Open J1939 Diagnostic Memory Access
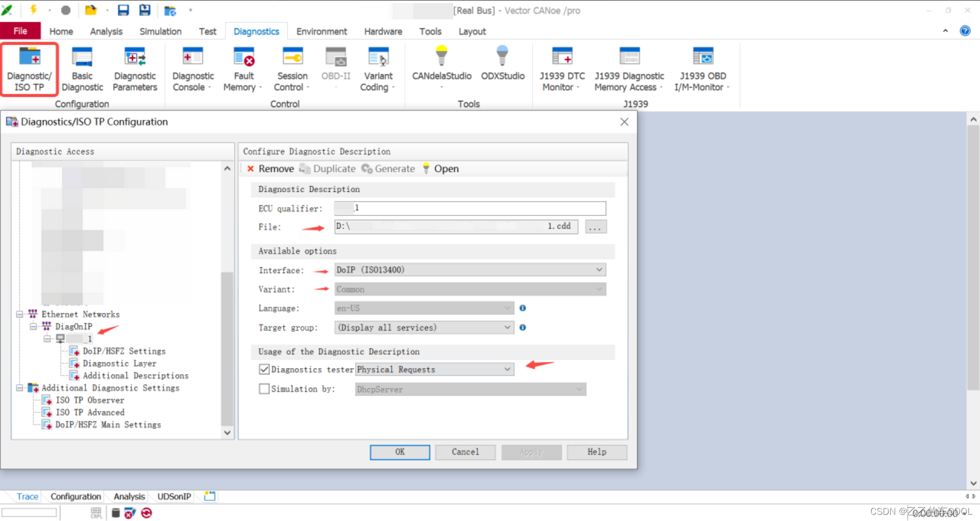 629,69
